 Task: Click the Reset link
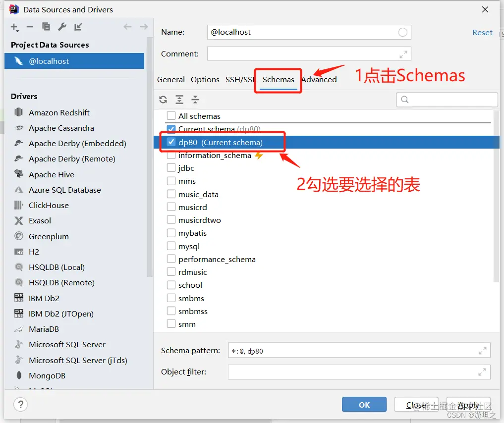(x=482, y=32)
